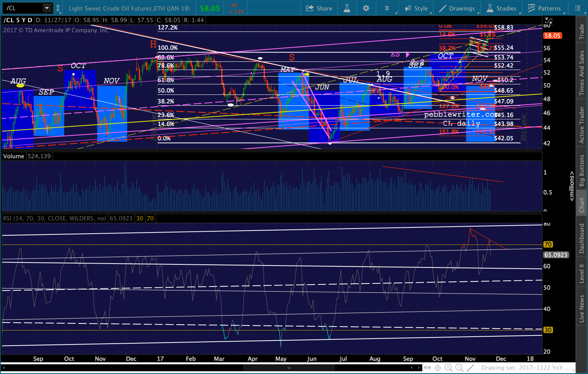Click the $55.24 Fibonacci price label

504,48
